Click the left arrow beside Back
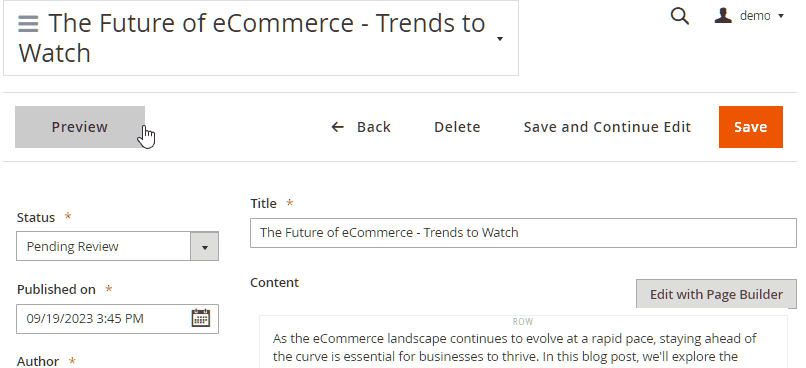 pos(337,127)
